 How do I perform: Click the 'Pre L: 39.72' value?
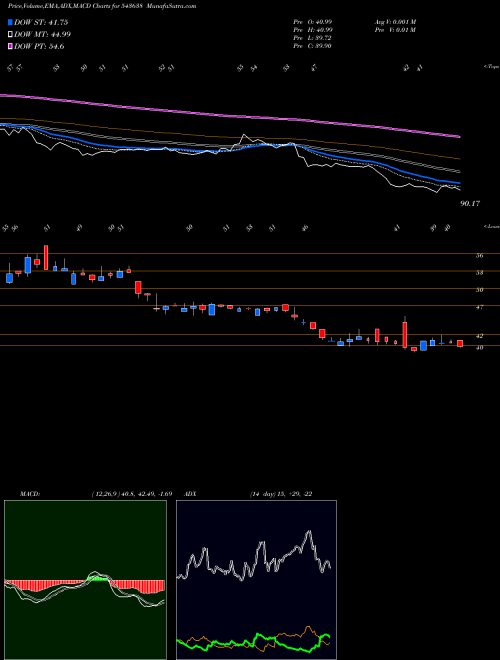tap(313, 38)
